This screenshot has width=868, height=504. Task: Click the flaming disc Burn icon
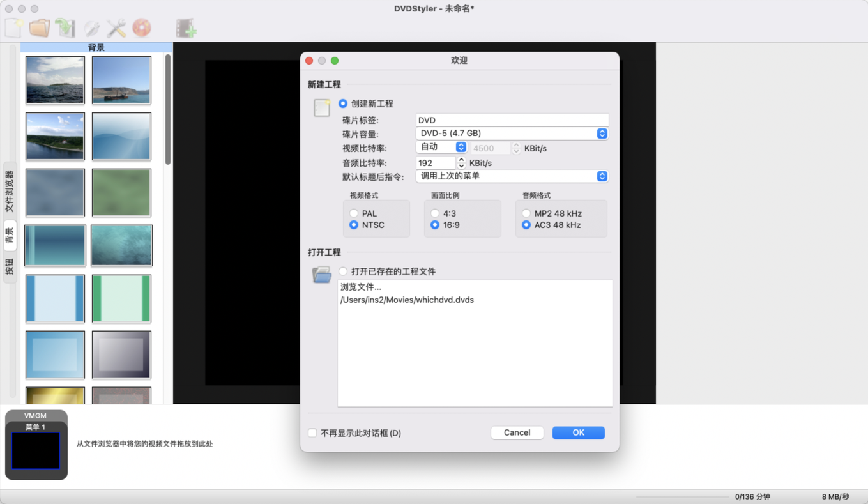(142, 28)
